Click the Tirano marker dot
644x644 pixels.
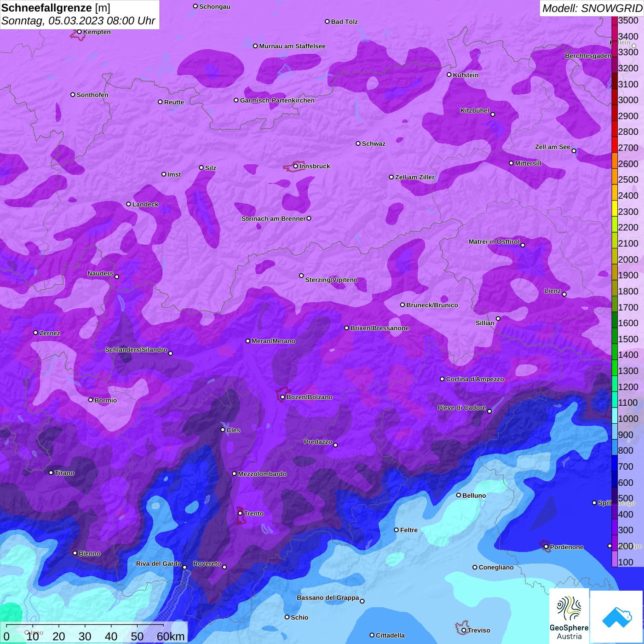click(x=51, y=472)
